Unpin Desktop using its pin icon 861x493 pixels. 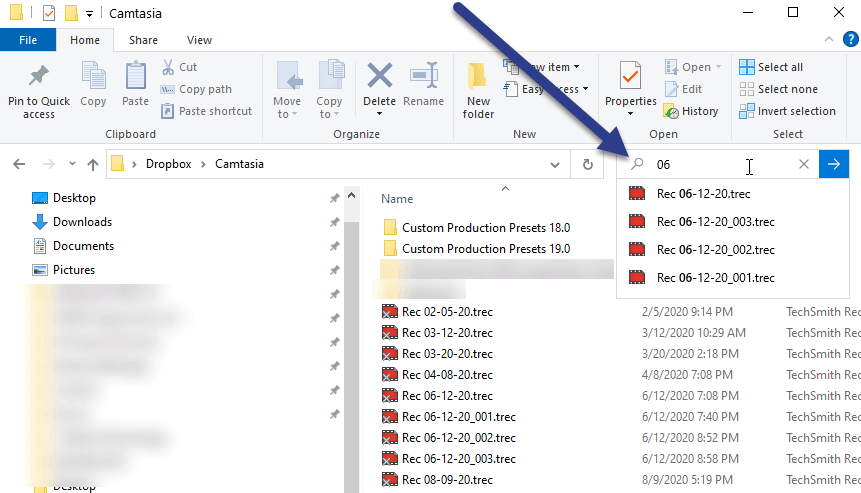[x=334, y=198]
